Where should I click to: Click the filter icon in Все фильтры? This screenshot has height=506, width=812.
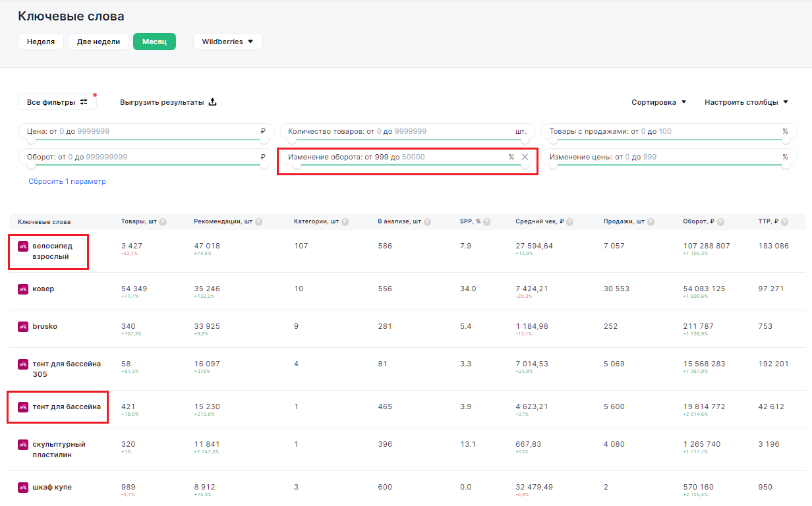(84, 102)
